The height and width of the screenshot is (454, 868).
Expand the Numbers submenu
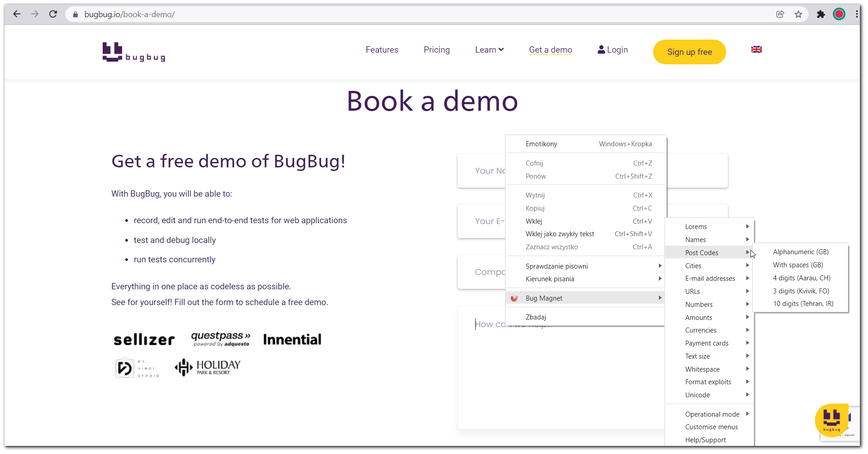tap(709, 305)
